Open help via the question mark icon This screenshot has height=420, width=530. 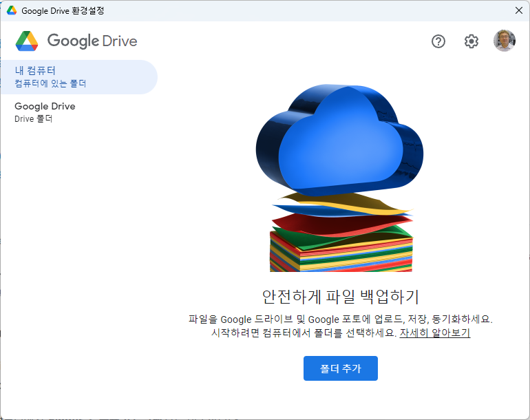pyautogui.click(x=438, y=41)
